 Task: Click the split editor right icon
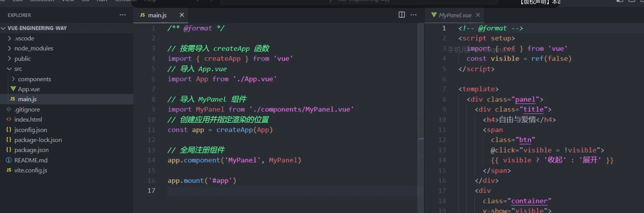[x=402, y=15]
